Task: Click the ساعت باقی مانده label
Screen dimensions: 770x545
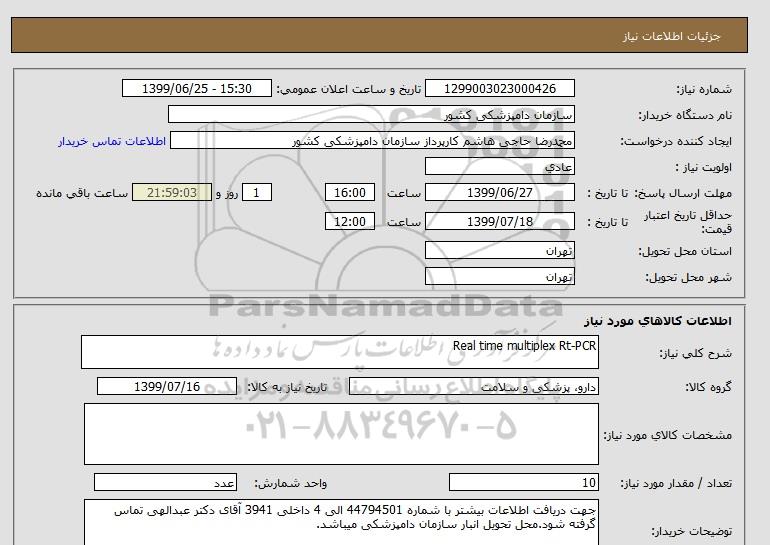Action: click(x=82, y=193)
